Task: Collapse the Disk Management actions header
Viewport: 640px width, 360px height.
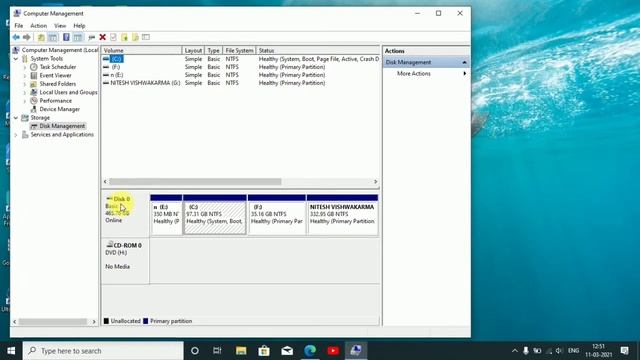Action: pos(464,62)
